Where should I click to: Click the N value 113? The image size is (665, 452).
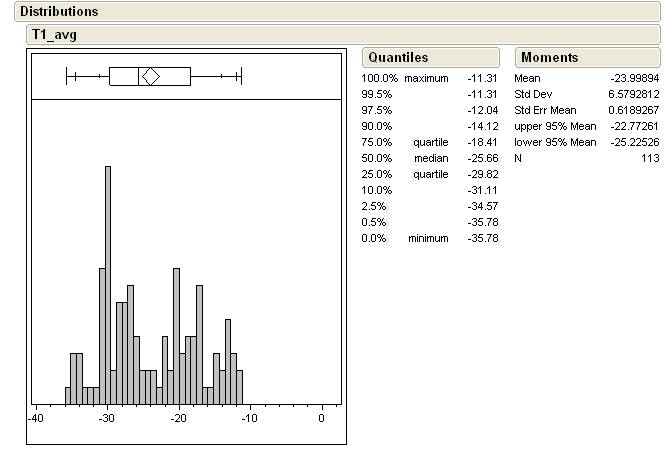[x=650, y=158]
